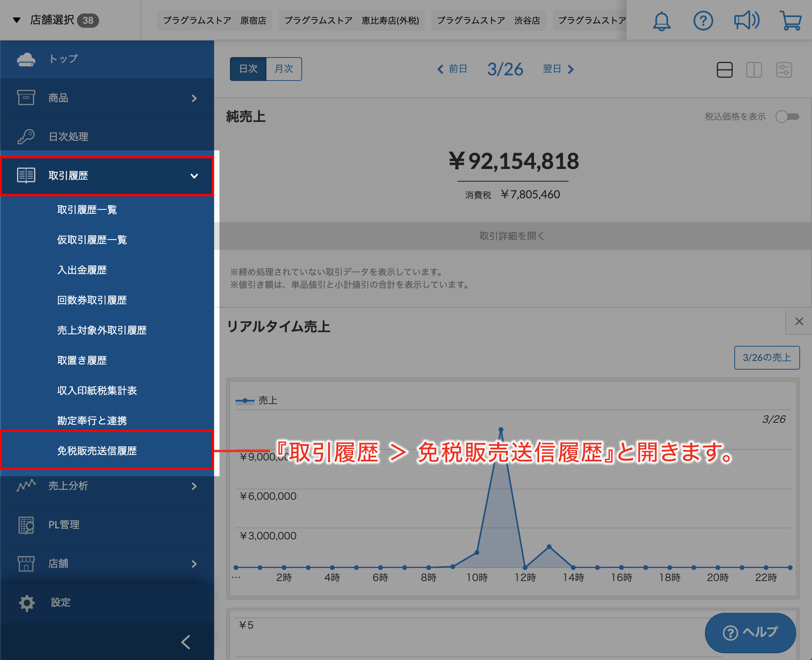Go to previous day 前日
Image resolution: width=812 pixels, height=660 pixels.
pos(452,69)
